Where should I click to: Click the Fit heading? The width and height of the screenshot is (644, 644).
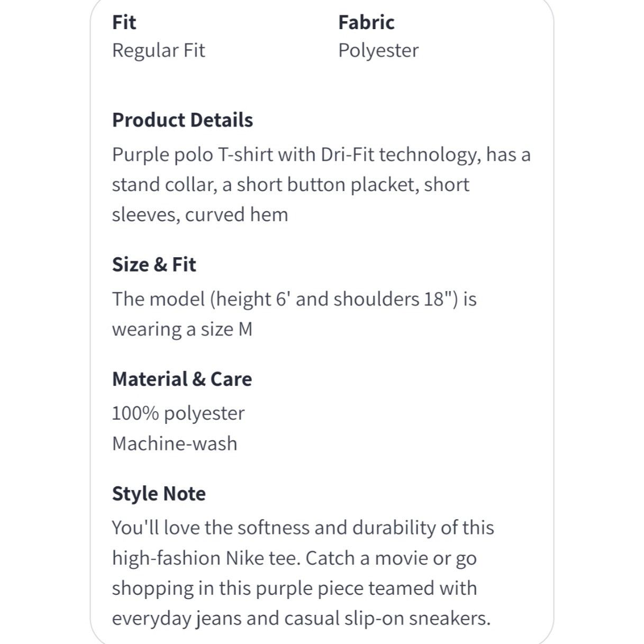124,23
